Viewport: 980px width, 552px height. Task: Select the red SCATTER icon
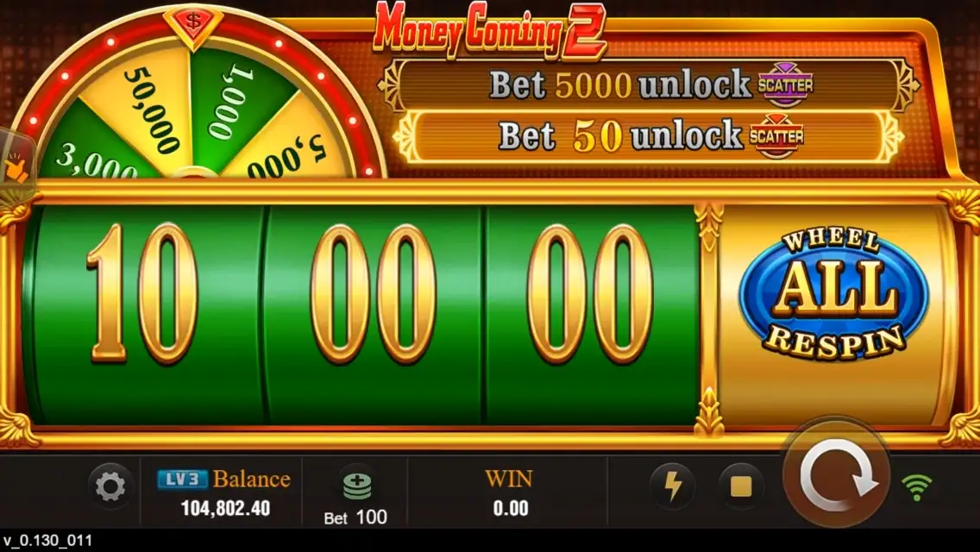[x=777, y=135]
